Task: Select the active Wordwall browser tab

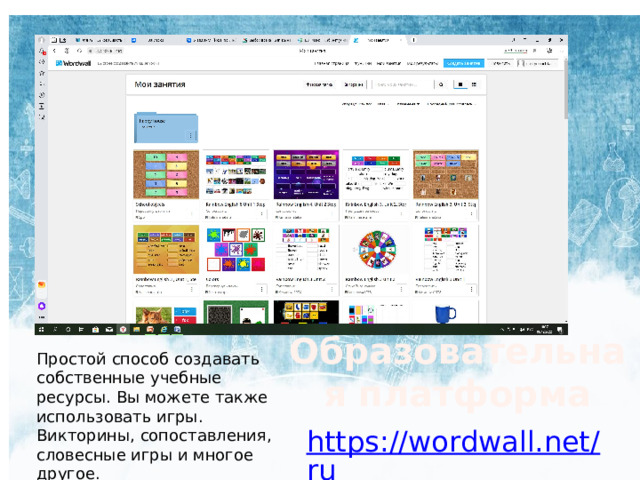Action: (x=378, y=40)
